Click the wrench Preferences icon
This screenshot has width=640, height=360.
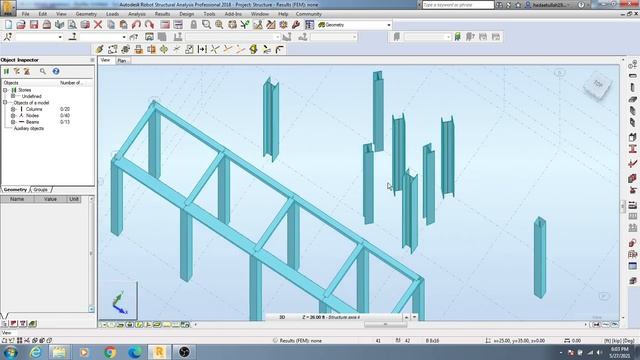coord(296,25)
